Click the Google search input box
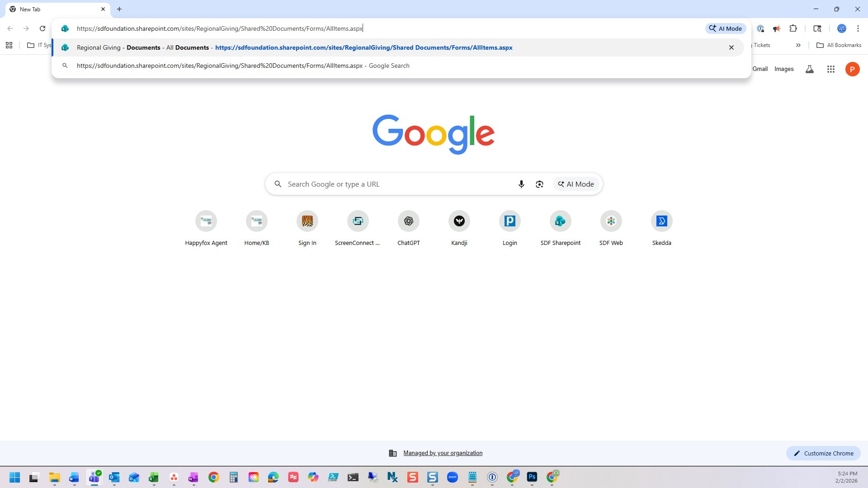The width and height of the screenshot is (868, 488). (x=398, y=184)
